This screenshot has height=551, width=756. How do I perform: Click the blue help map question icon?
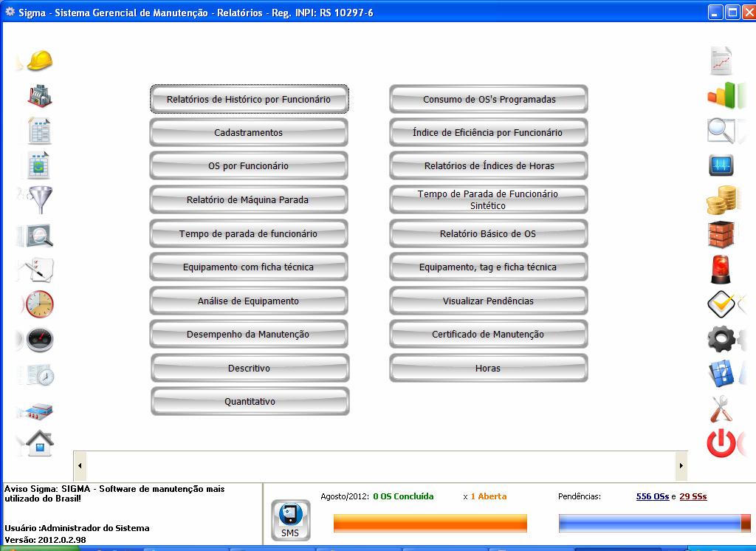(721, 374)
